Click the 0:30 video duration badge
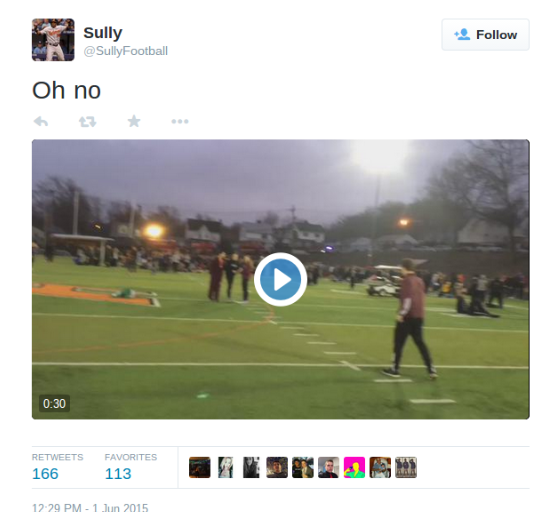Screen dimensions: 558x512 click(54, 403)
